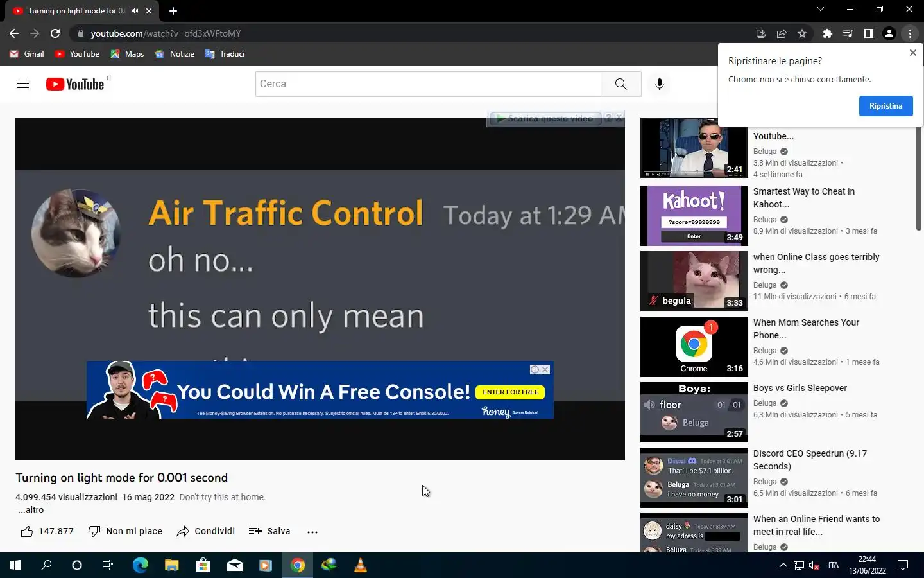
Task: Open media controls icon in toolbar
Action: [848, 33]
